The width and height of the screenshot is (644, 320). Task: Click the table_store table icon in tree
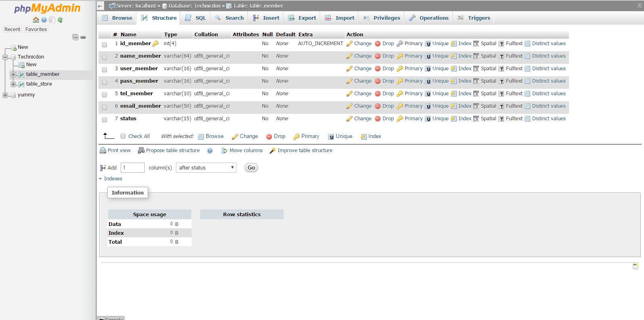22,84
